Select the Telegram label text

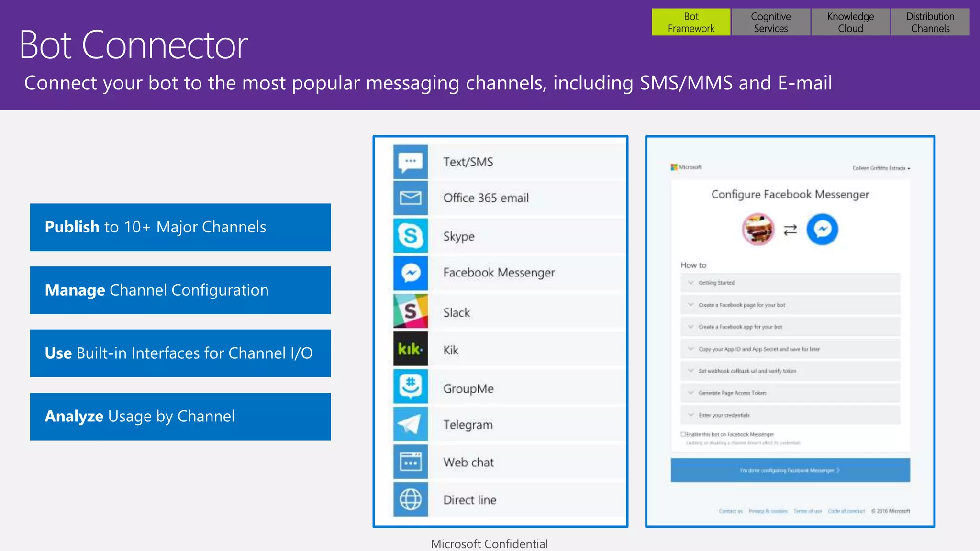468,425
